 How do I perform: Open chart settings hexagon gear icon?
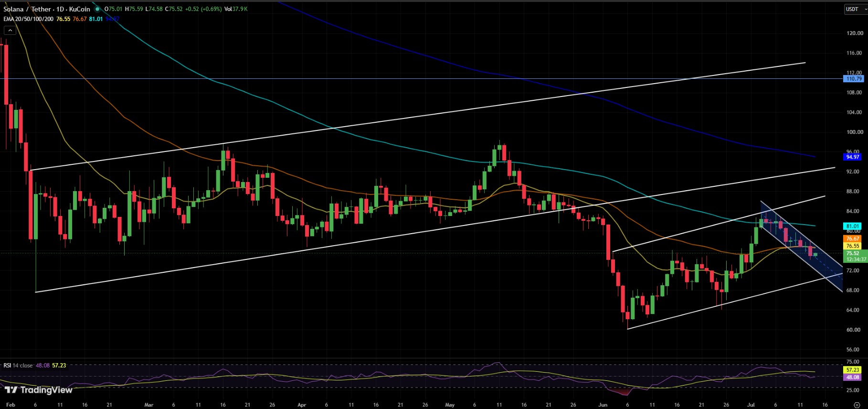[857, 405]
